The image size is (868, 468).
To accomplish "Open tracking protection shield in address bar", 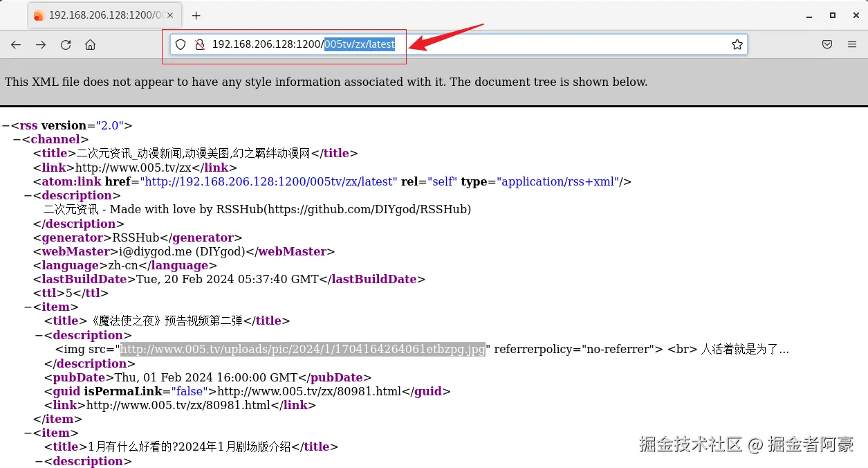I will (181, 44).
